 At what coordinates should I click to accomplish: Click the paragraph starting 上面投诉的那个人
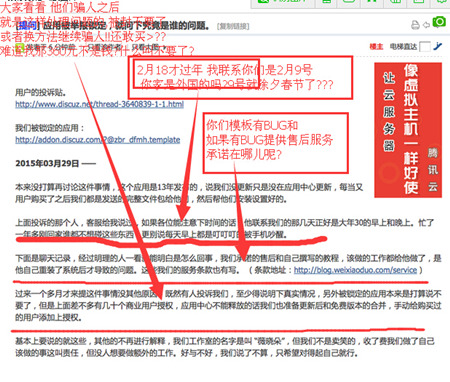[x=225, y=228]
